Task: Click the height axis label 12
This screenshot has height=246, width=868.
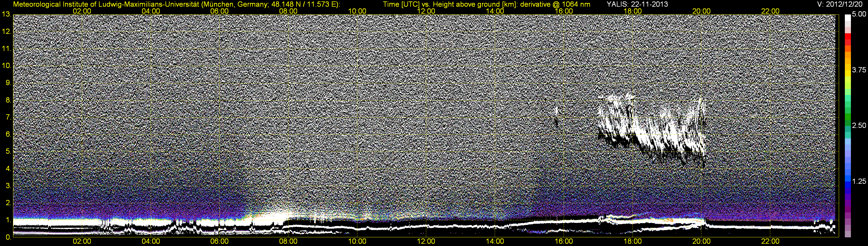Action: pyautogui.click(x=6, y=32)
